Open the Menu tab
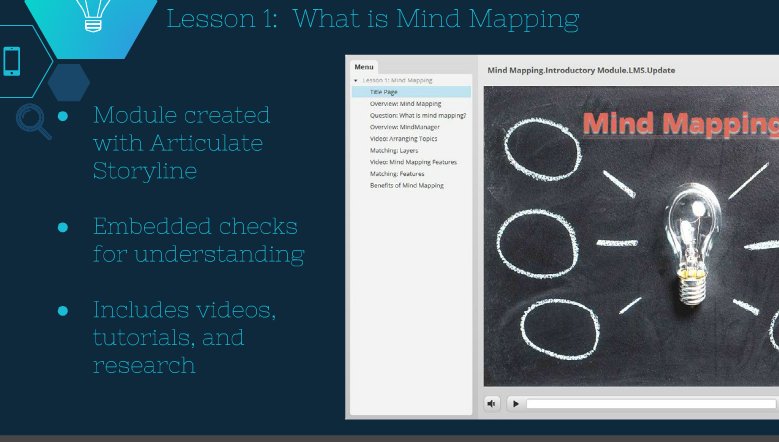This screenshot has width=779, height=442. point(364,67)
